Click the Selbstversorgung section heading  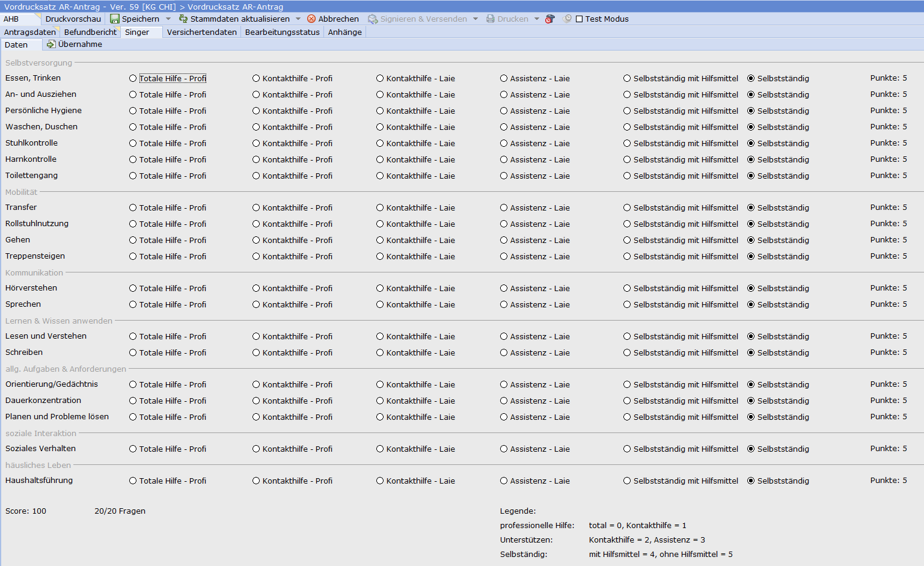click(38, 63)
